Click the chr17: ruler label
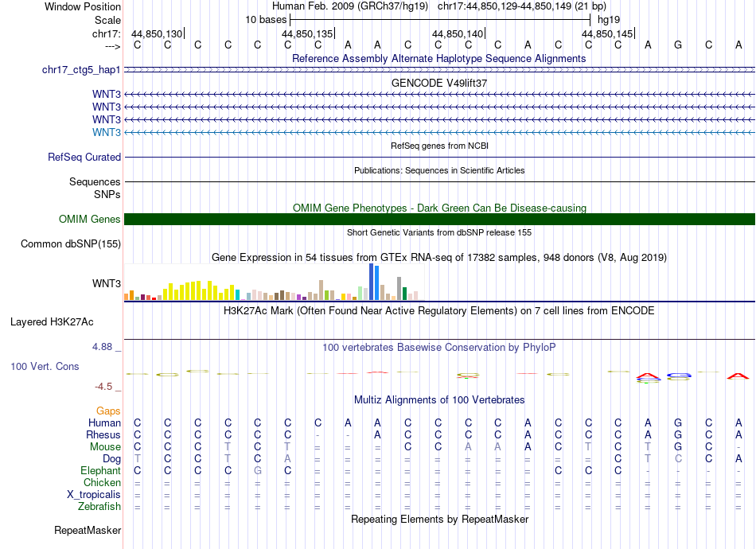This screenshot has height=549, width=756. click(x=107, y=33)
